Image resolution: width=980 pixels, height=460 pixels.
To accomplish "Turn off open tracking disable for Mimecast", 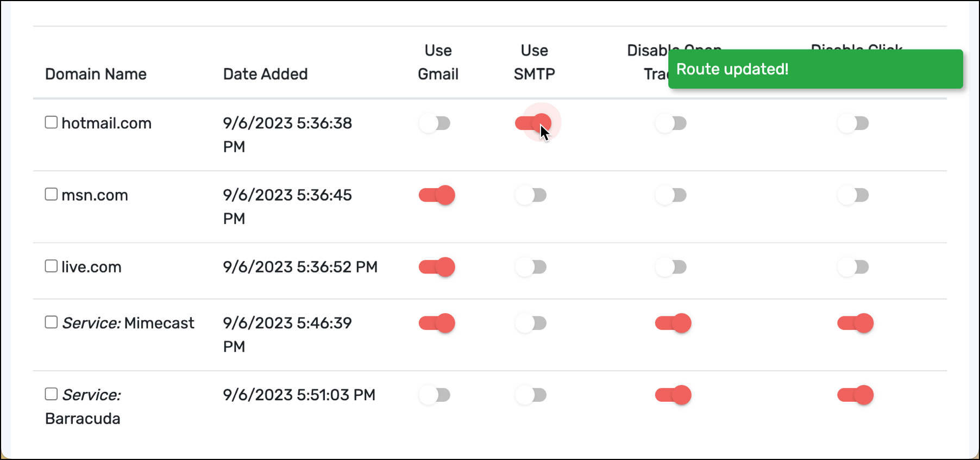I will tap(673, 324).
